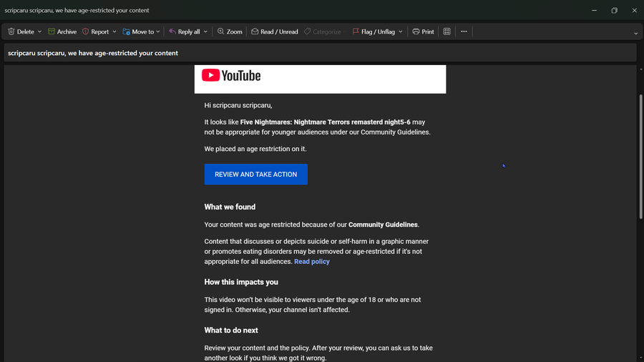This screenshot has height=362, width=644.
Task: Open the more options ellipsis menu
Action: 464,31
